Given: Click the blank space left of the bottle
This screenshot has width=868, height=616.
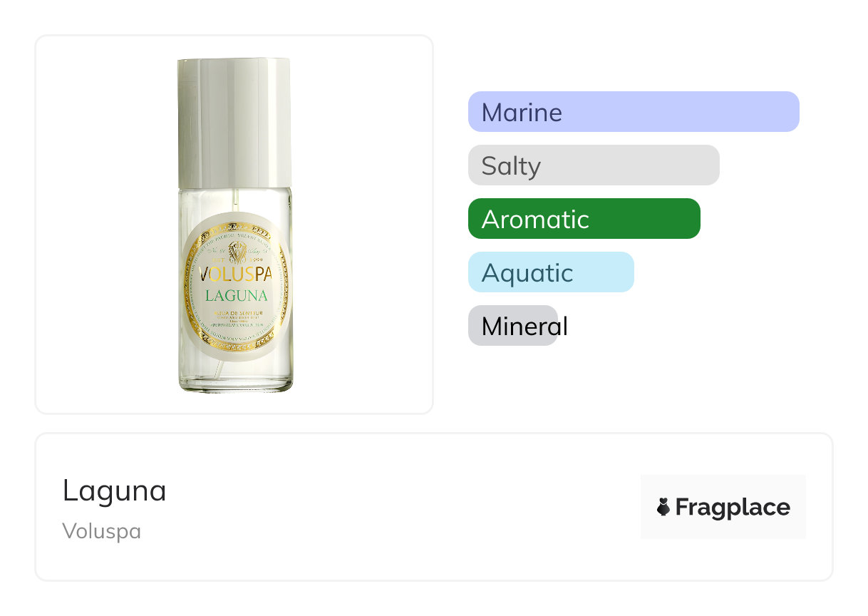Looking at the screenshot, I should (x=107, y=225).
